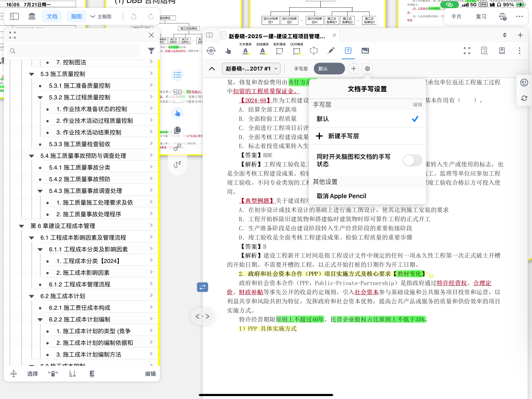
Task: Open the bookmark icon in document toolbar
Action: pyautogui.click(x=502, y=51)
